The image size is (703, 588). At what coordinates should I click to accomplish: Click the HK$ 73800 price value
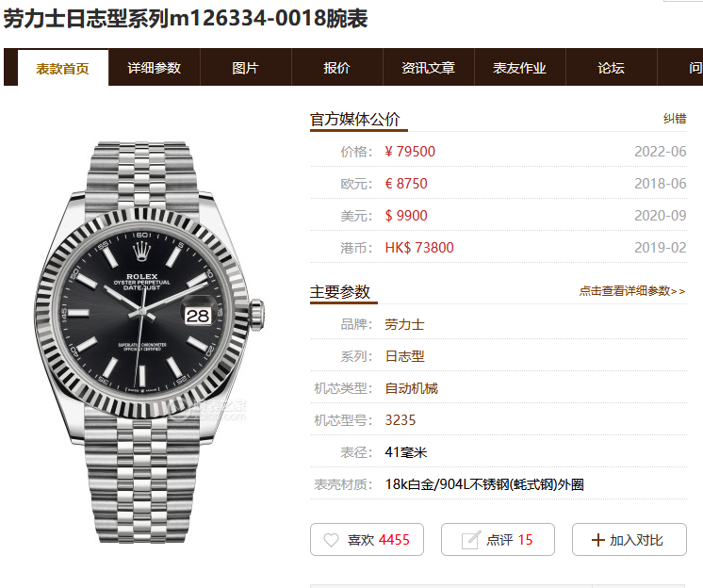pos(419,248)
